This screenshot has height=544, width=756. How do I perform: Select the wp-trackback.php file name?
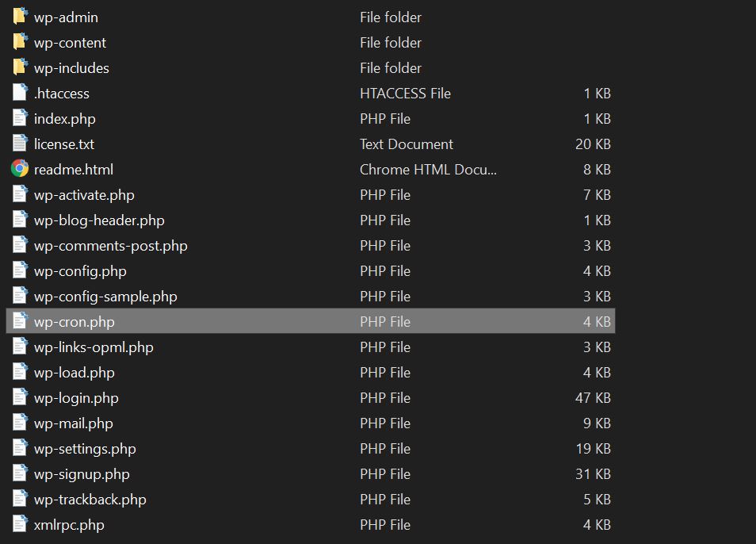(x=90, y=500)
